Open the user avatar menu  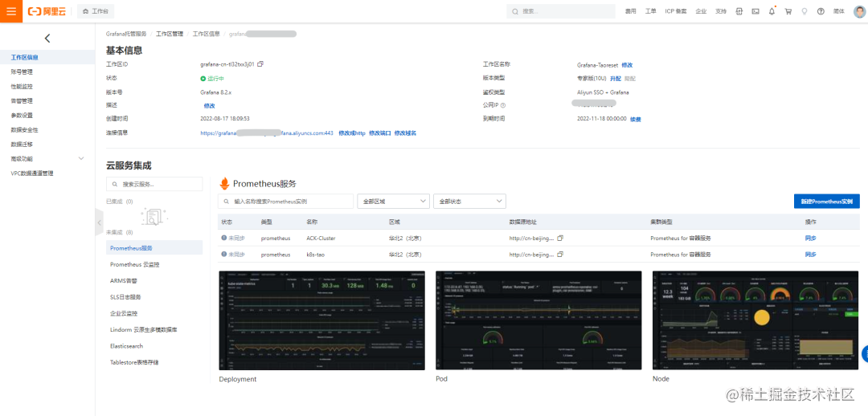[860, 11]
